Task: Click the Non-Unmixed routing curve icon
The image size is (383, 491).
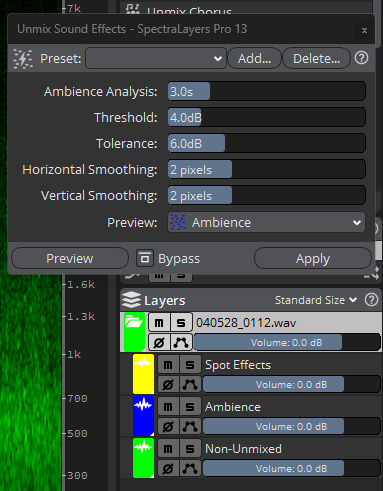Action: [x=190, y=468]
